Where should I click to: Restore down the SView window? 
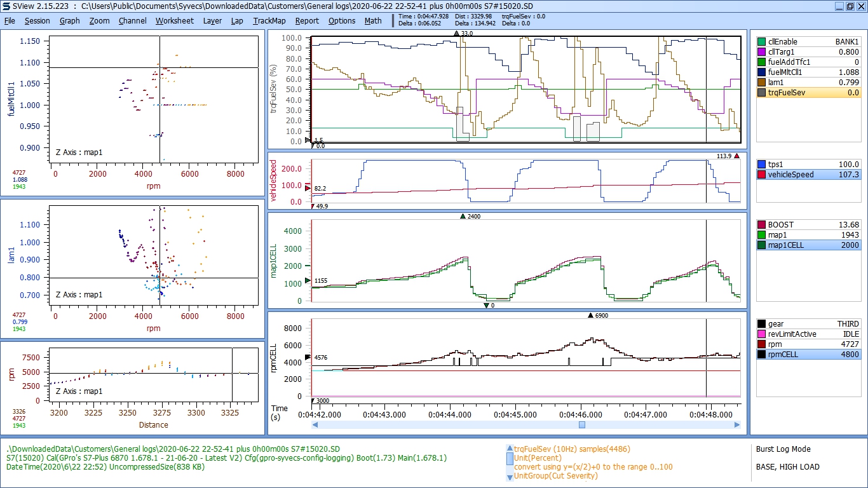click(x=850, y=6)
